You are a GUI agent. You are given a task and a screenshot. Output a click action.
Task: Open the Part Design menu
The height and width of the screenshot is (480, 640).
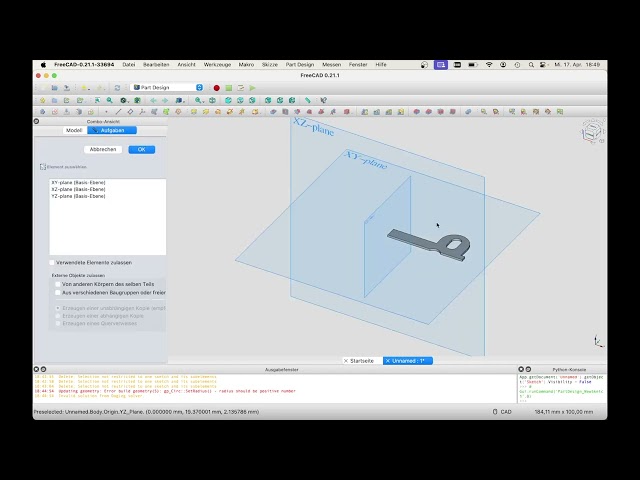(300, 64)
